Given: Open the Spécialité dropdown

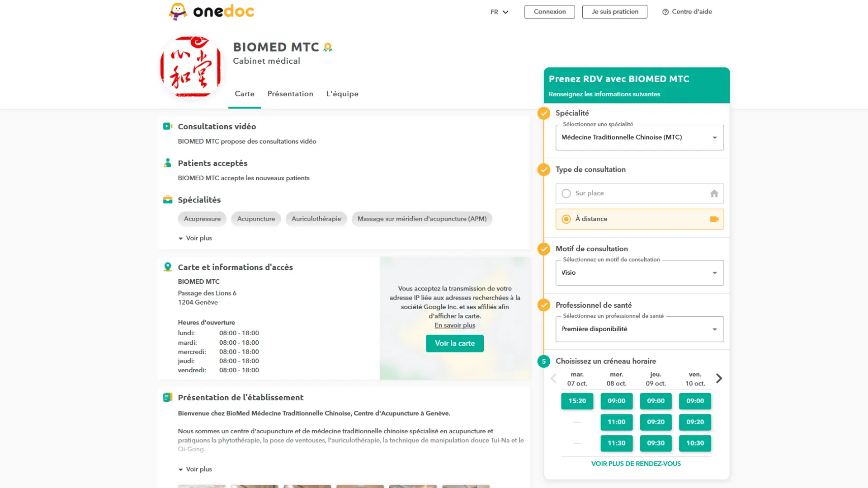Looking at the screenshot, I should coord(639,137).
